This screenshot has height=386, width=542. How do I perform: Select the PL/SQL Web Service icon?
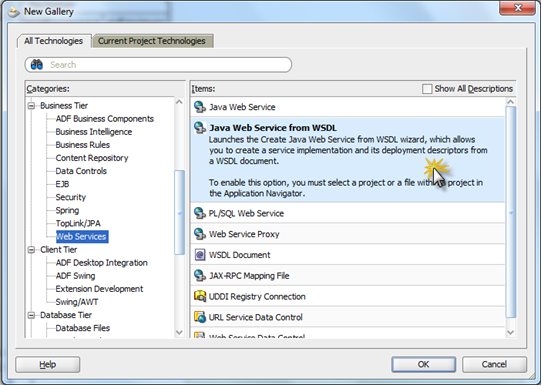(200, 213)
